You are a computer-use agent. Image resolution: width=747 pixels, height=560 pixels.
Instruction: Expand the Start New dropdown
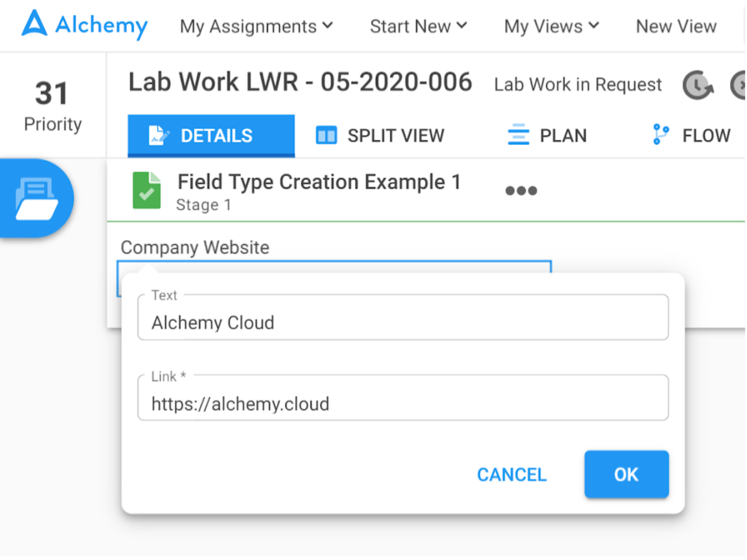point(418,26)
